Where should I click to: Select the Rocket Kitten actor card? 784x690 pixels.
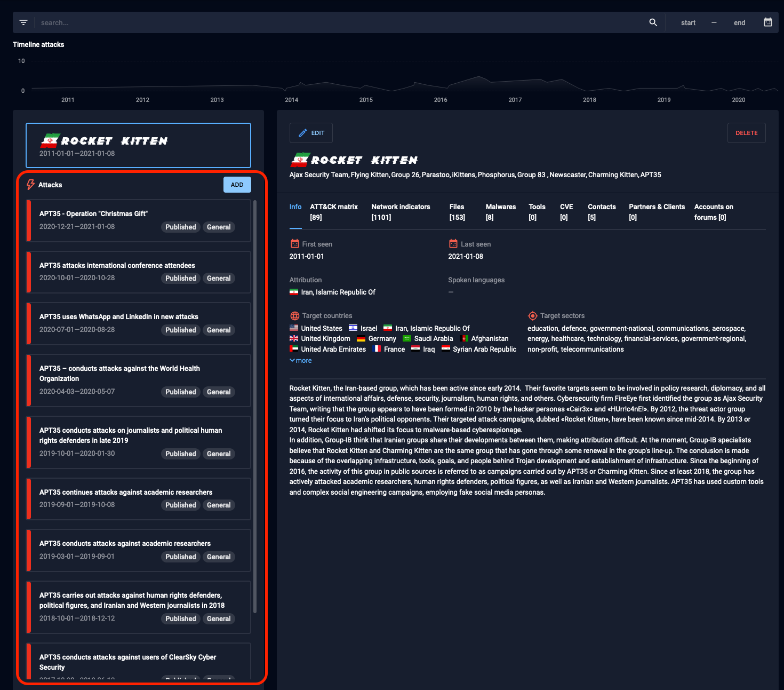click(x=138, y=146)
